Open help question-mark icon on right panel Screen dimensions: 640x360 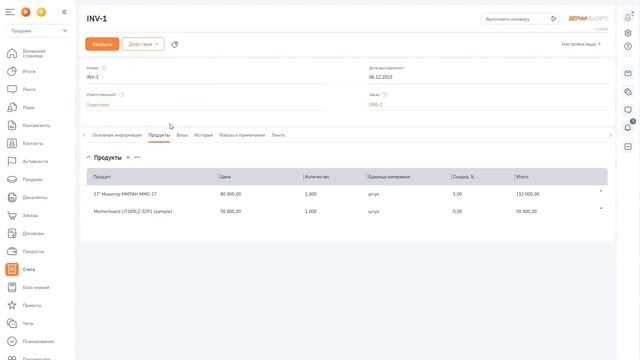tap(628, 47)
